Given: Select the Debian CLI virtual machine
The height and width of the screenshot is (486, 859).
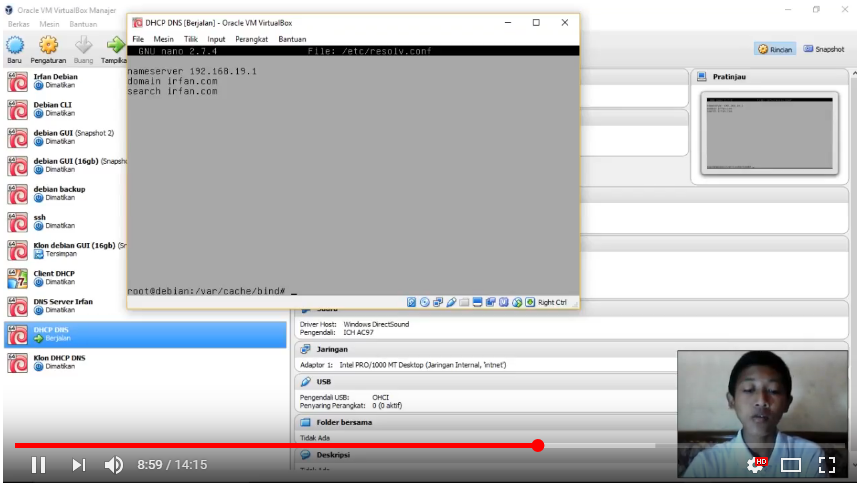Looking at the screenshot, I should pos(65,109).
